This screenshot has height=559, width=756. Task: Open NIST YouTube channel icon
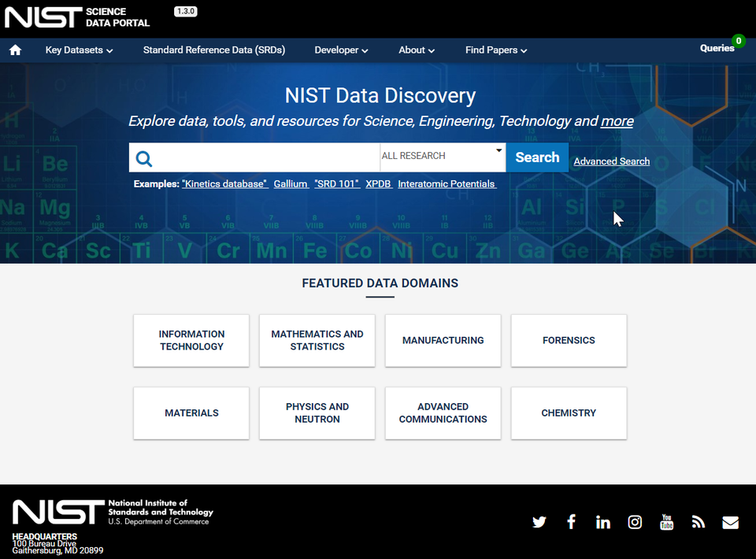(667, 522)
